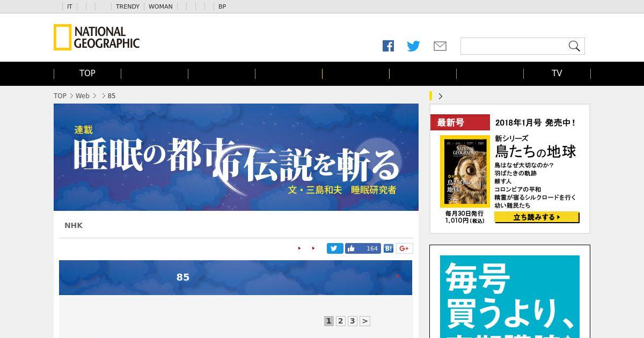Click the 睡眠の都市伝説を斬る series banner

pos(236,157)
